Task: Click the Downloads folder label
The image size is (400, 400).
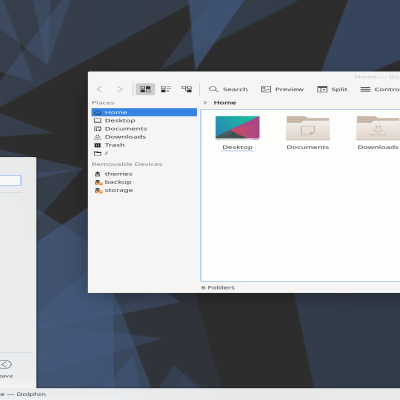Action: 378,147
